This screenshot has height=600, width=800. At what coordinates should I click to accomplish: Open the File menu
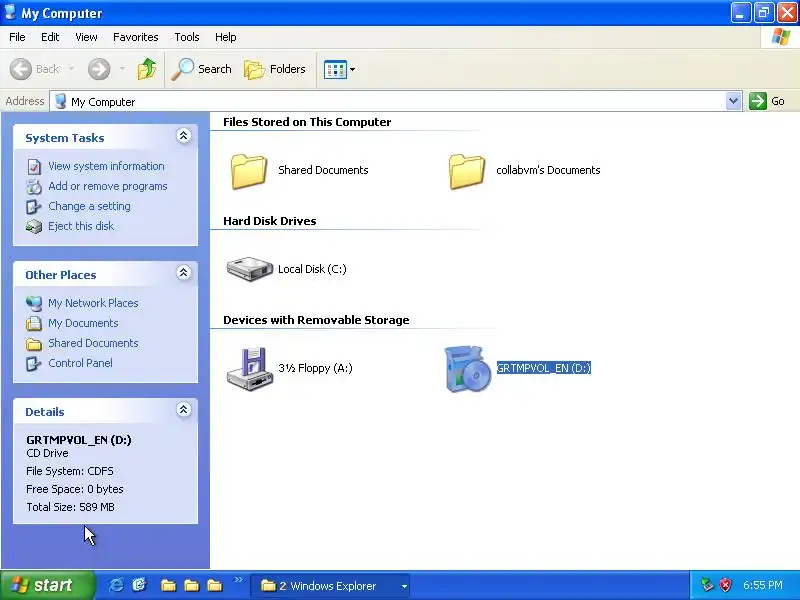point(17,37)
